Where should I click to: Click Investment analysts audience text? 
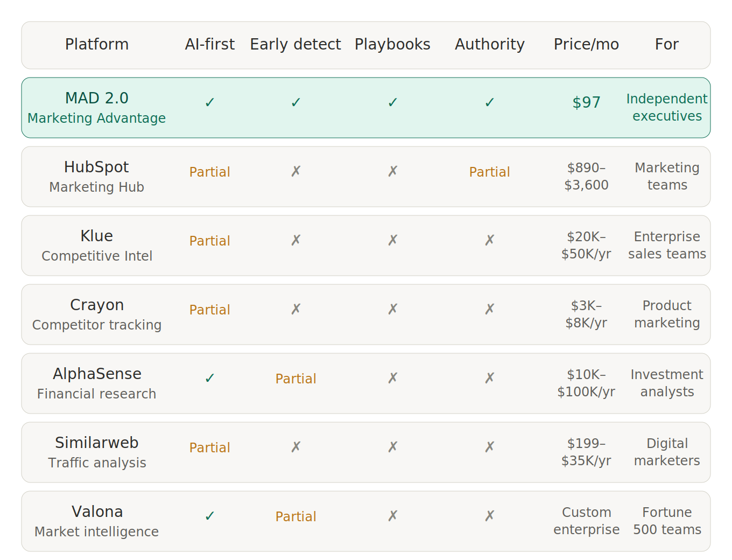[667, 383]
